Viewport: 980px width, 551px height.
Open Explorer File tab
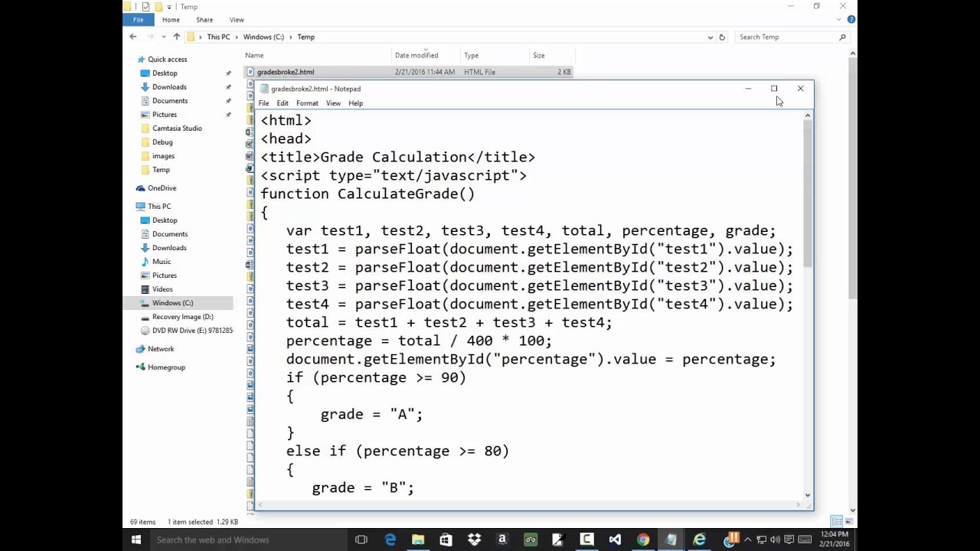coord(138,20)
